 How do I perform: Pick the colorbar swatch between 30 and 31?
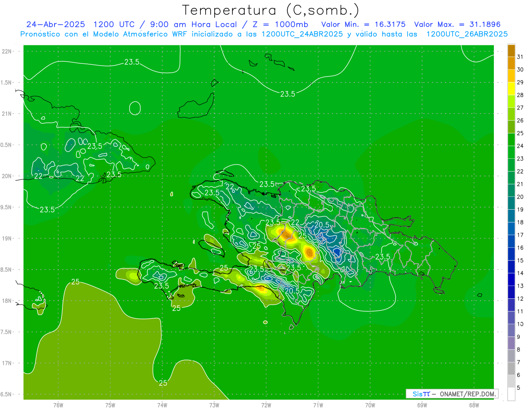[511, 63]
